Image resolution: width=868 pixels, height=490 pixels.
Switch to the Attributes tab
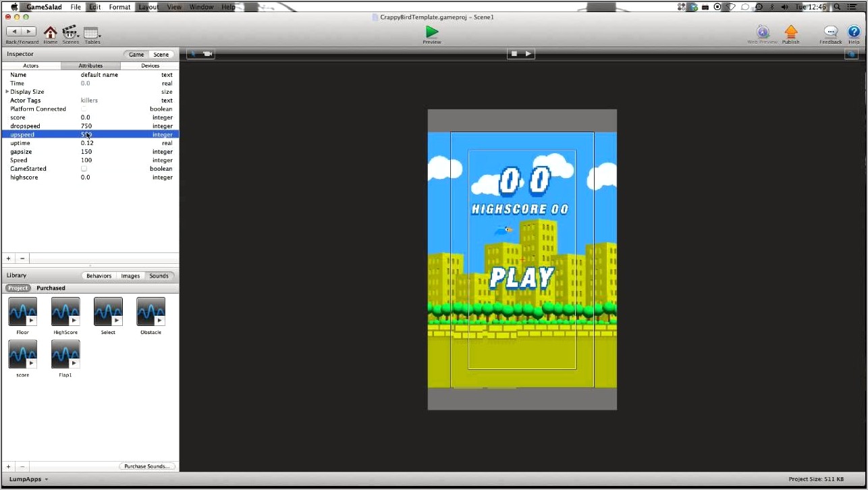coord(90,65)
